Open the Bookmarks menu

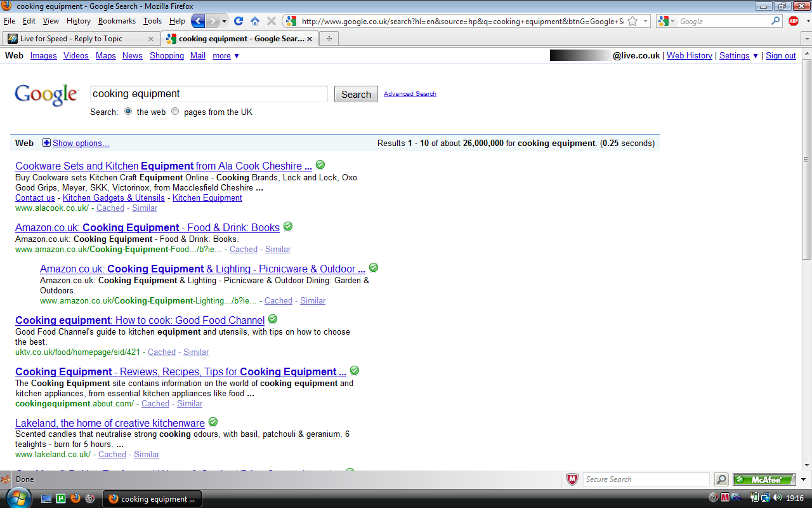coord(117,21)
